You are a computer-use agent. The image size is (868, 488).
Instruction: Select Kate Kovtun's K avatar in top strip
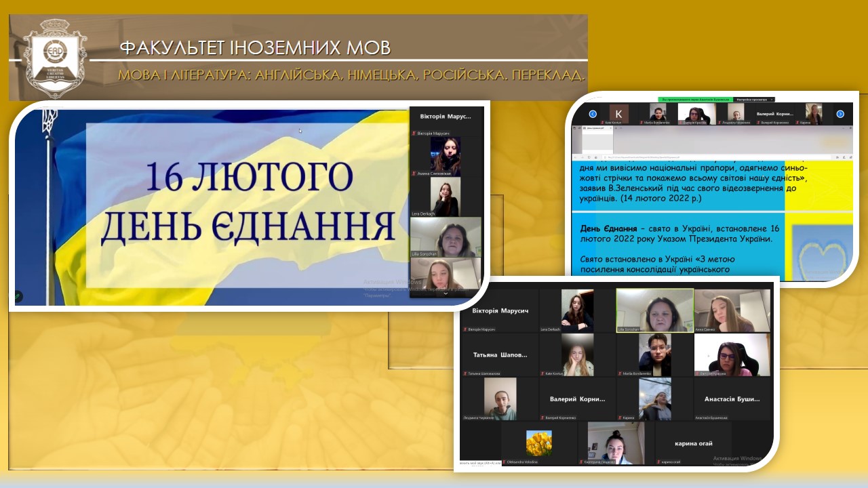pyautogui.click(x=619, y=114)
